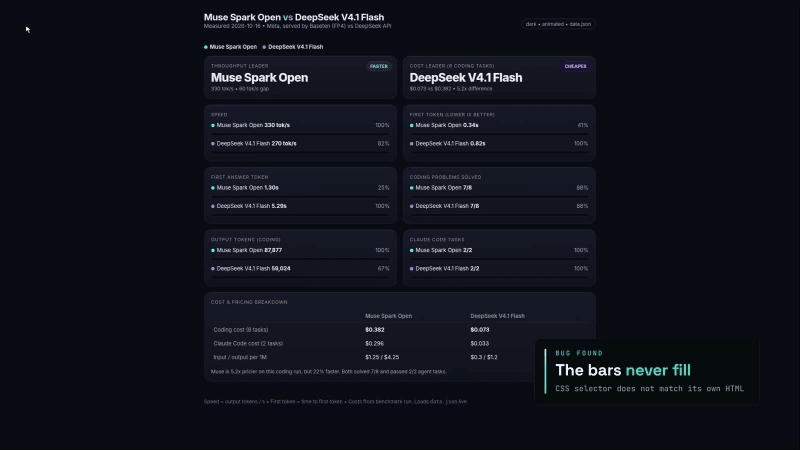Click the 25% value in First Answer Token card
Screen dimensions: 800x450
click(383, 188)
